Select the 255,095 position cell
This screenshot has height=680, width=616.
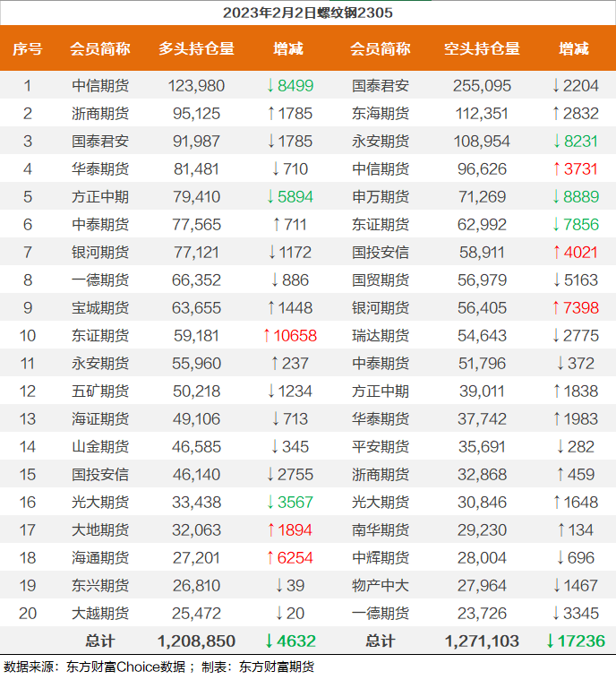[482, 86]
